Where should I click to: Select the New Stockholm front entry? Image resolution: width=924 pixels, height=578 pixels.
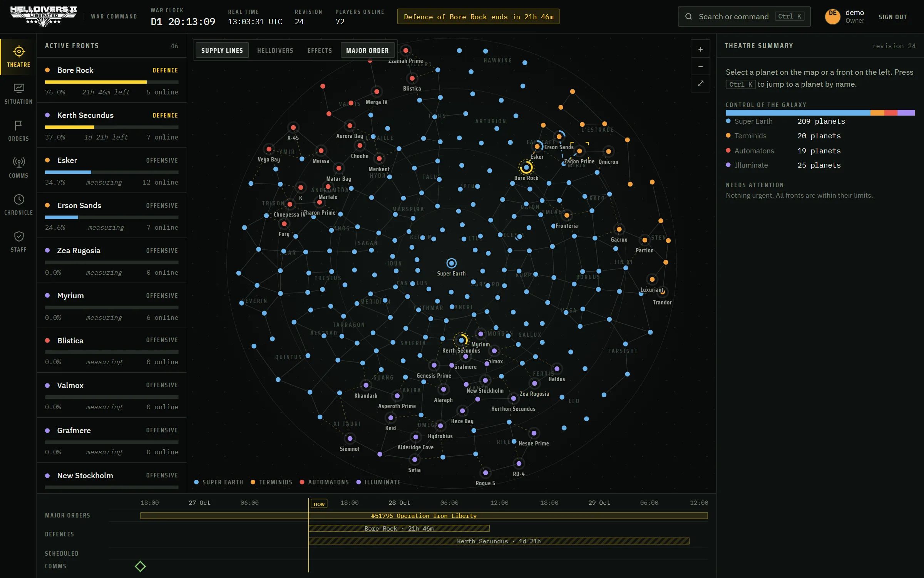[112, 478]
